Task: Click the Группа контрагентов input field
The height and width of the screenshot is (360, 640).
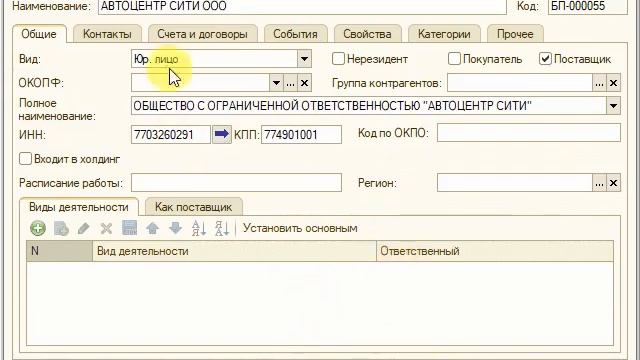Action: click(x=520, y=83)
